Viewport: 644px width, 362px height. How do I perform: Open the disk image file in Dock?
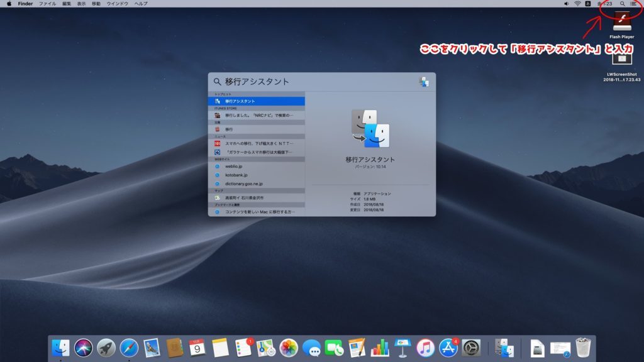pos(537,348)
